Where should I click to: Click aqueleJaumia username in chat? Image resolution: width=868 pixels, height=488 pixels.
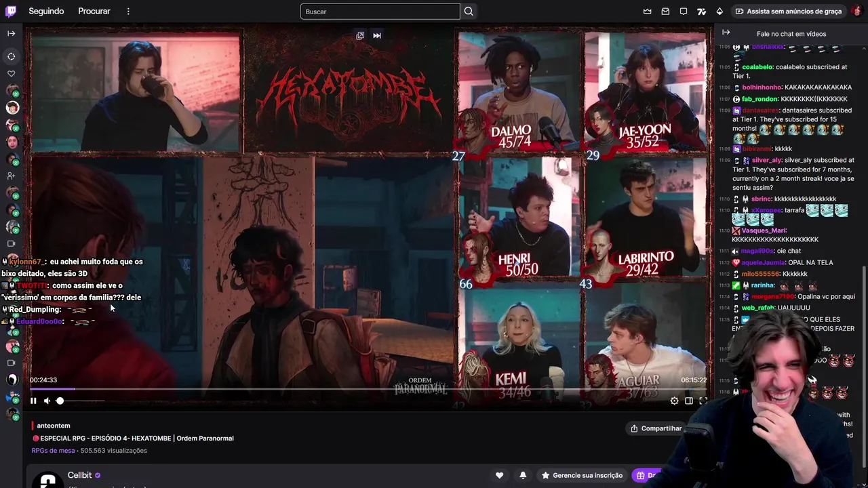click(763, 263)
